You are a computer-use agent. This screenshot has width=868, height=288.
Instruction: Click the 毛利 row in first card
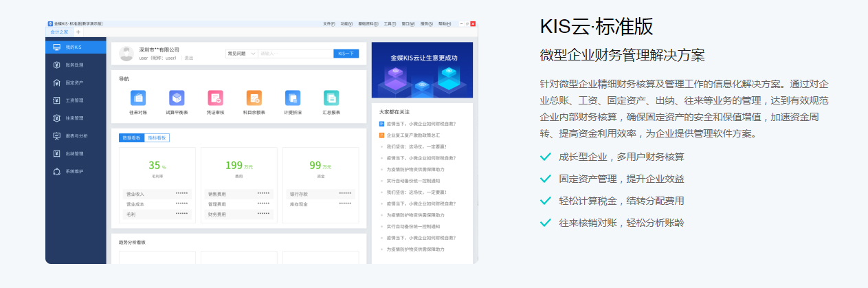pos(157,214)
